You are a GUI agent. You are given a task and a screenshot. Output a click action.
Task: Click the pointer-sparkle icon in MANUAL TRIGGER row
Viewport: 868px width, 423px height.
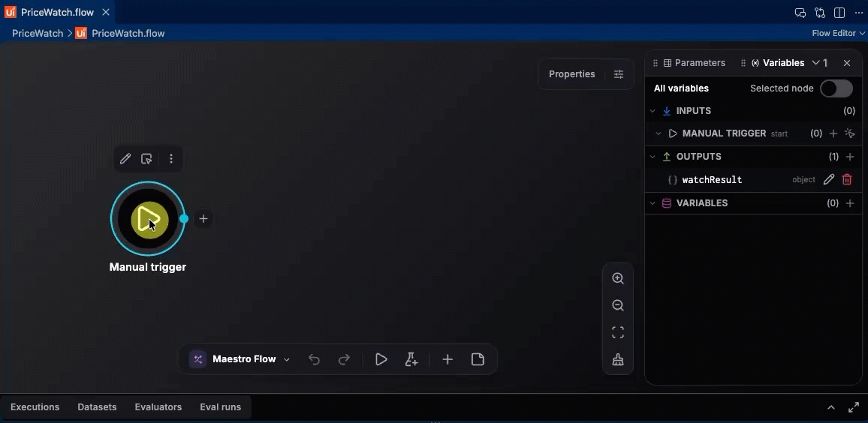coord(850,133)
